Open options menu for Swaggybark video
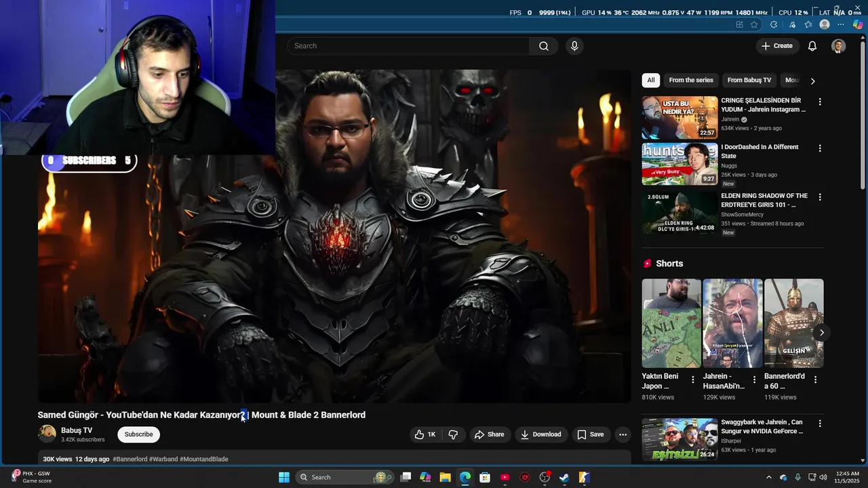 pos(820,423)
